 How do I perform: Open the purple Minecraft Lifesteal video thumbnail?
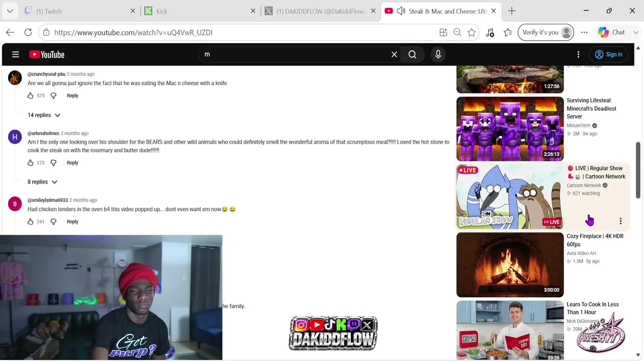(x=510, y=129)
